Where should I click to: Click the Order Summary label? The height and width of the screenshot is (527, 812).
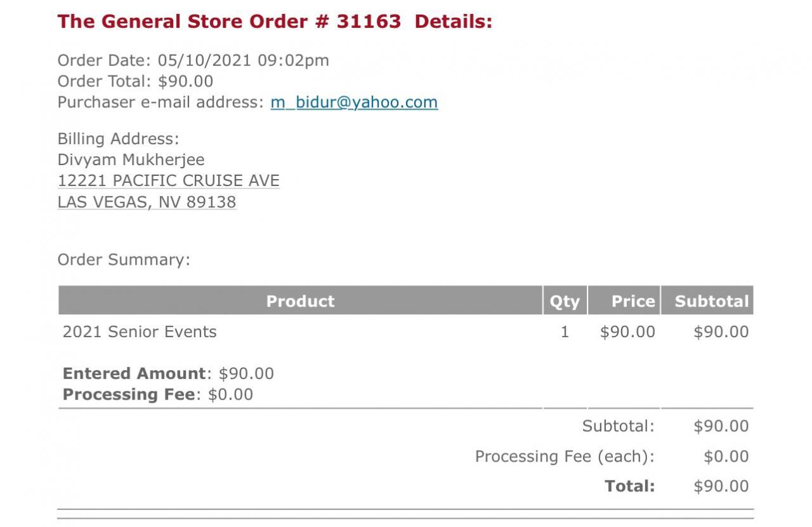pyautogui.click(x=124, y=260)
